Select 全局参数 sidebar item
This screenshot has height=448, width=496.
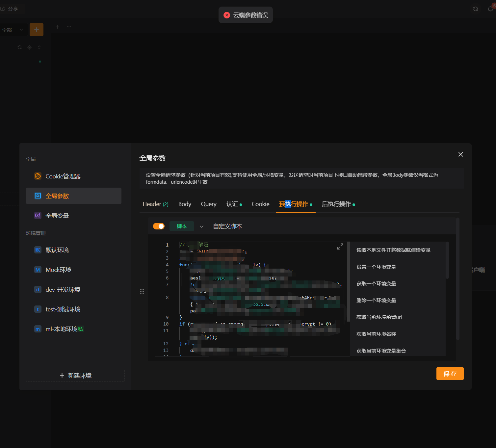click(x=73, y=196)
